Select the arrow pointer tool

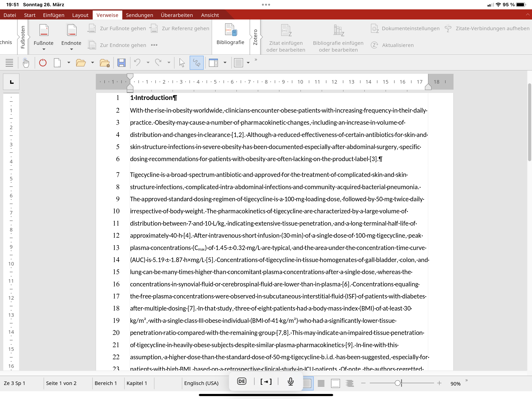point(182,63)
